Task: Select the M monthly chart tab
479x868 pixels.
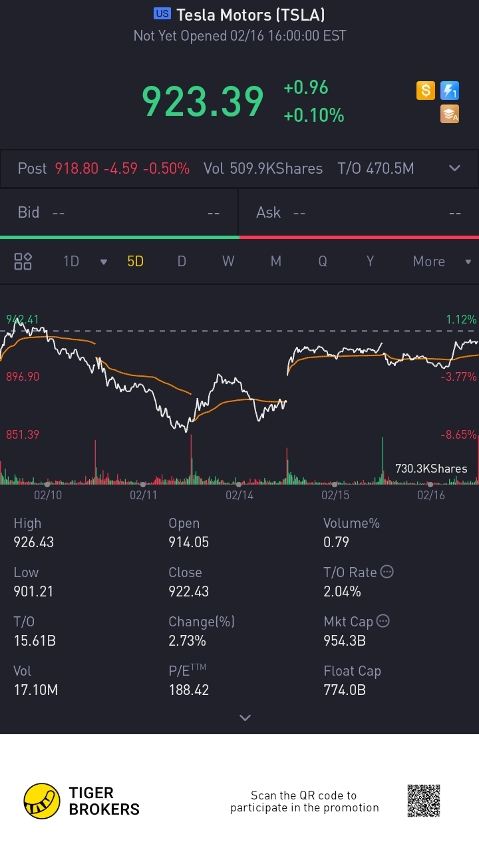Action: [x=275, y=262]
